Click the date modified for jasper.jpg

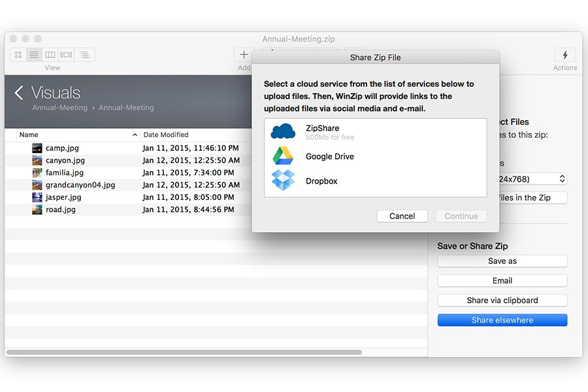188,197
